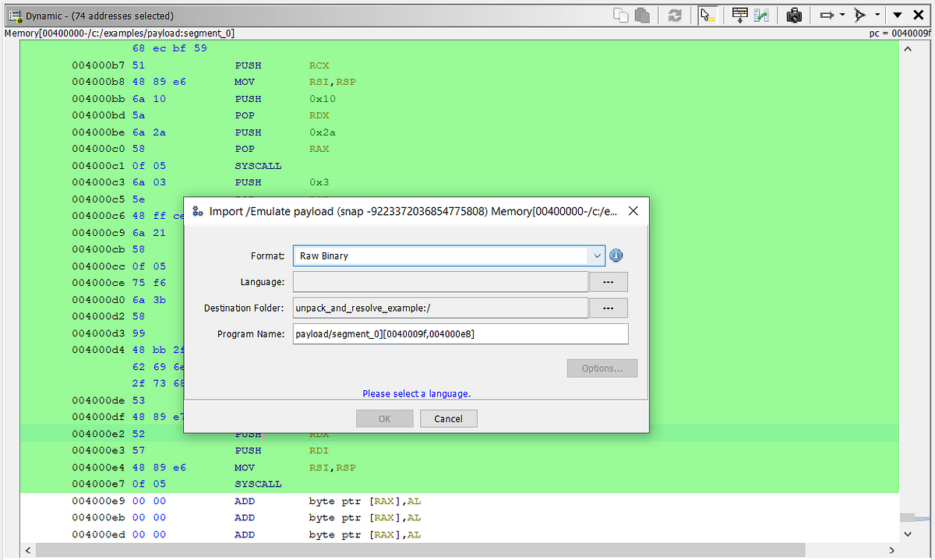Click the listing diff compare icon
The height and width of the screenshot is (560, 935).
coord(761,16)
